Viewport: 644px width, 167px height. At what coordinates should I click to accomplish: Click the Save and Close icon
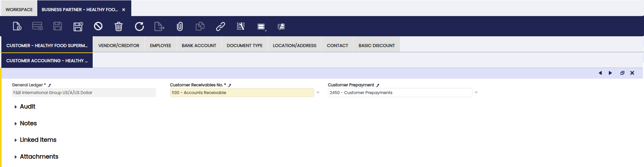coord(78,26)
